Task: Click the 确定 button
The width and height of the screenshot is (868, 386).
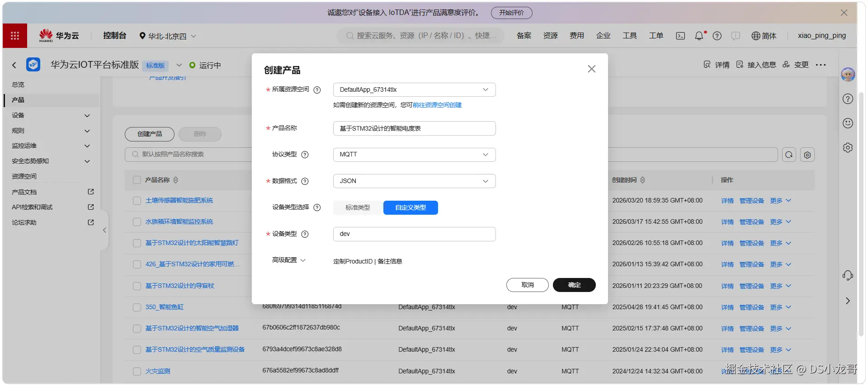Action: 574,285
